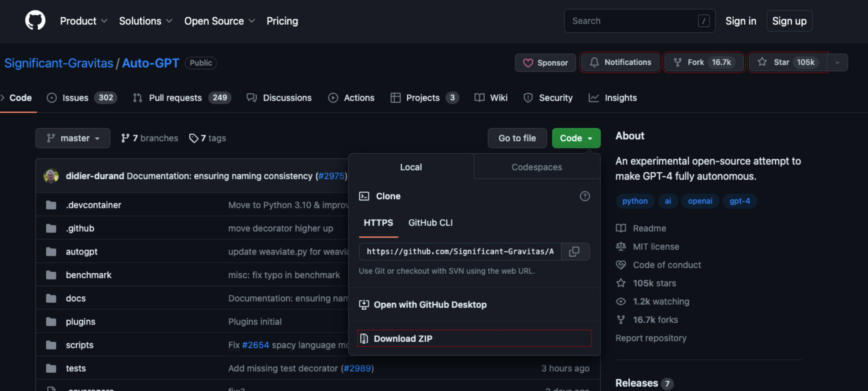Click Download ZIP

pyautogui.click(x=475, y=338)
